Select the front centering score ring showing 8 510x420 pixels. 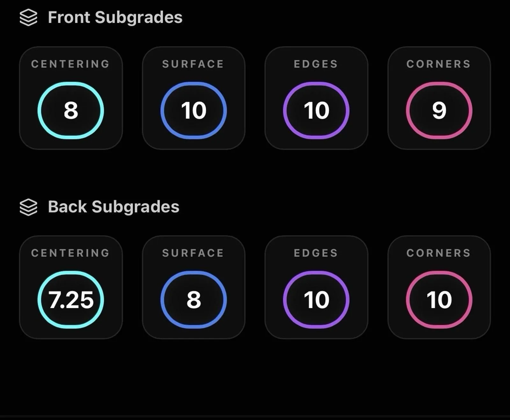coord(71,110)
